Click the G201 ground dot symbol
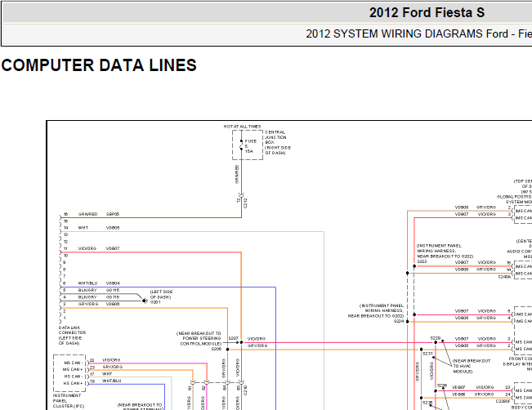This screenshot has height=410, width=532. [x=144, y=301]
